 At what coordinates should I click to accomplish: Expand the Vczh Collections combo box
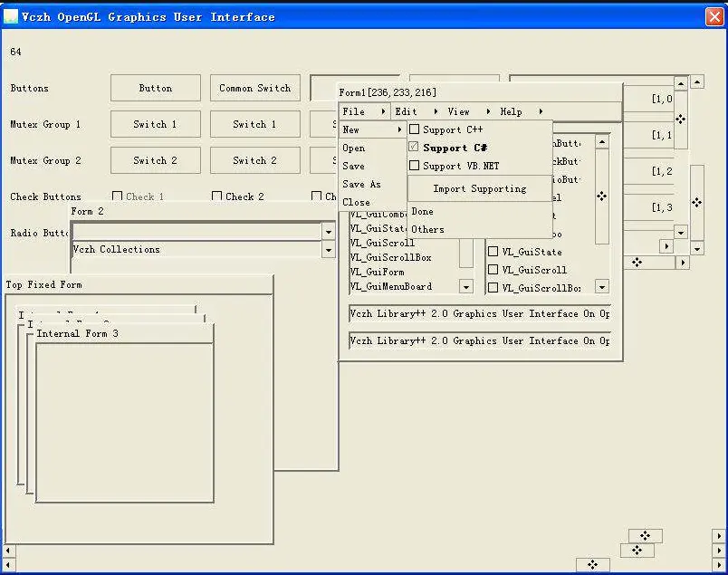(328, 250)
